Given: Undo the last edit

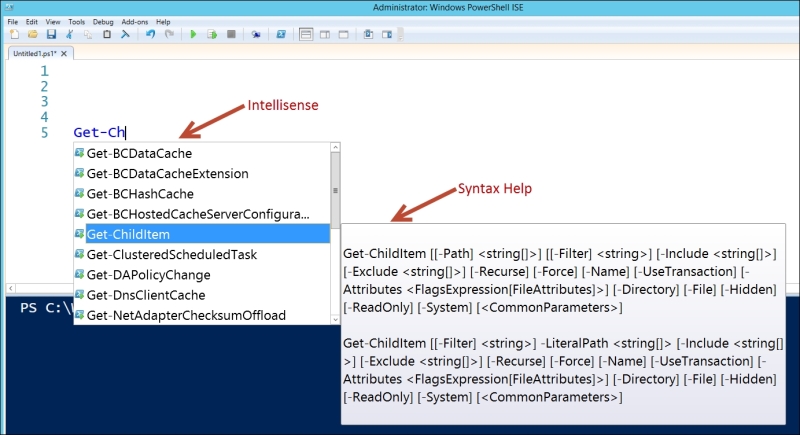Looking at the screenshot, I should [150, 34].
